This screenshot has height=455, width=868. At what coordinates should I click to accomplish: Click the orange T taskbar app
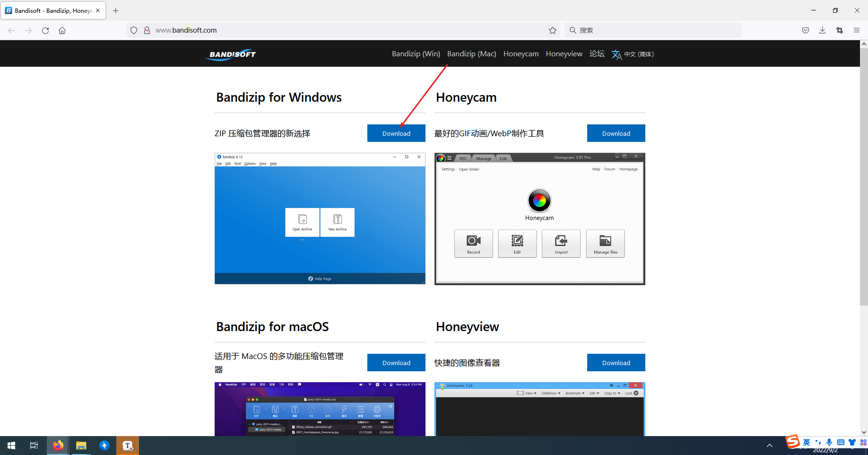tap(128, 446)
